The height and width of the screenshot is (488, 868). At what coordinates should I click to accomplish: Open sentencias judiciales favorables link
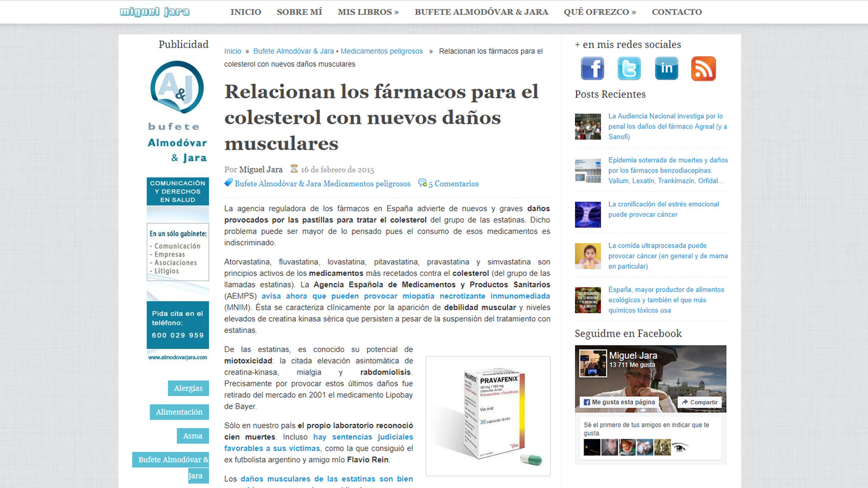[x=319, y=442]
